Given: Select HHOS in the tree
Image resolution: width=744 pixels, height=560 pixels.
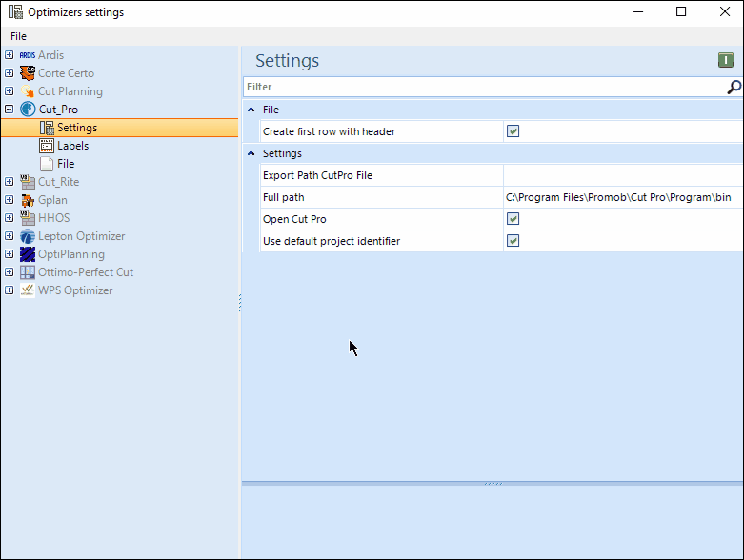Looking at the screenshot, I should (53, 218).
